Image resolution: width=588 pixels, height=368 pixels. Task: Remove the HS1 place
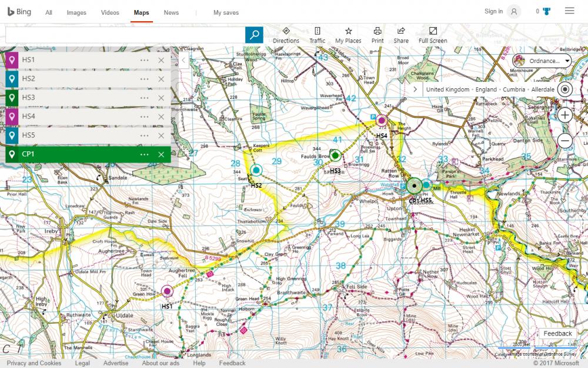click(161, 60)
